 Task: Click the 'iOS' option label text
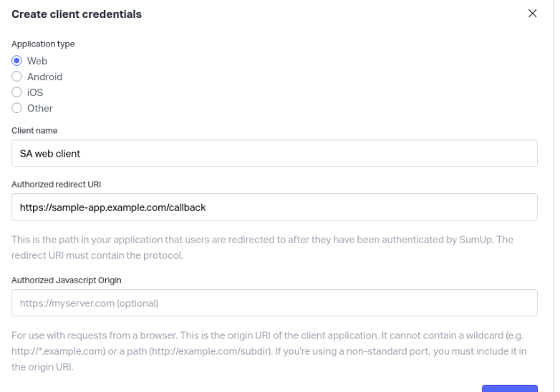[35, 92]
